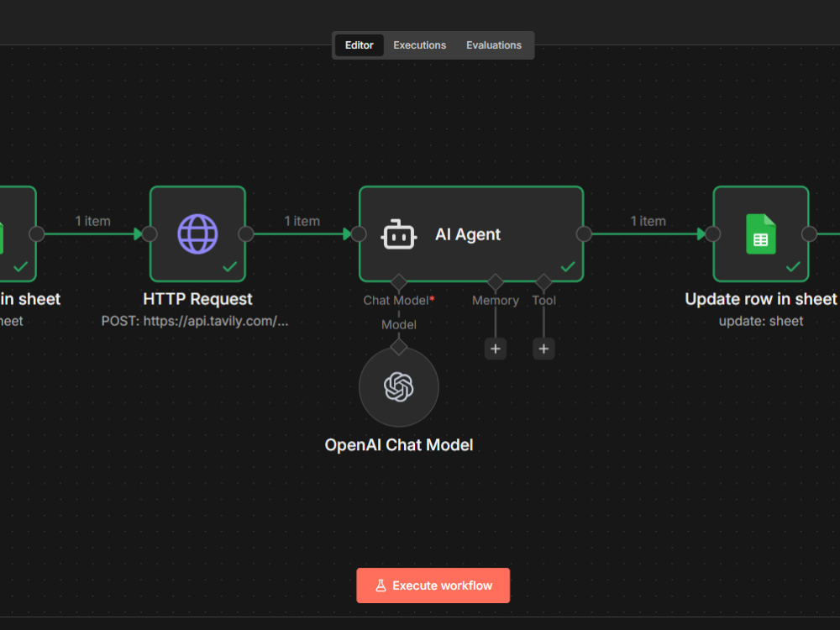Click the AI Agent input connector
Viewport: 840px width, 630px height.
click(x=359, y=234)
